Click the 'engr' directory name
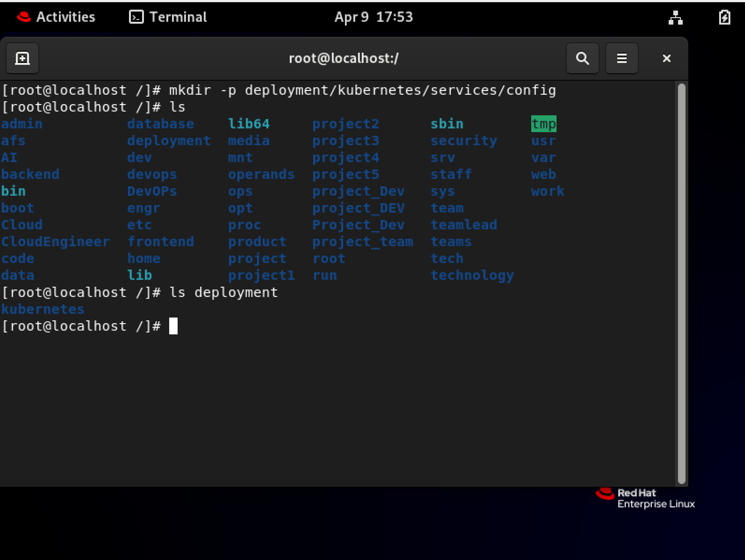 [x=144, y=208]
